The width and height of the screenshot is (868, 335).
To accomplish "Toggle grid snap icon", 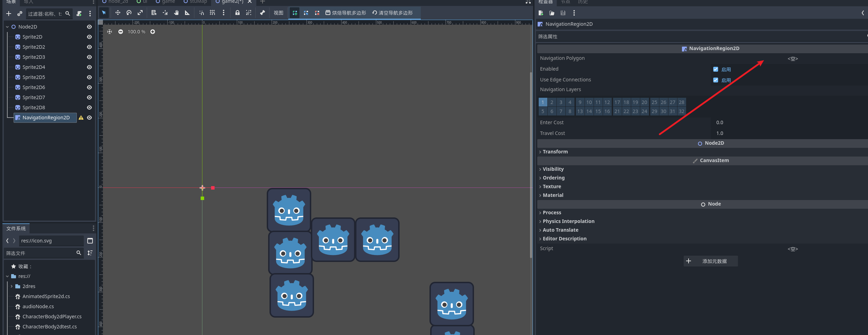I will [212, 13].
